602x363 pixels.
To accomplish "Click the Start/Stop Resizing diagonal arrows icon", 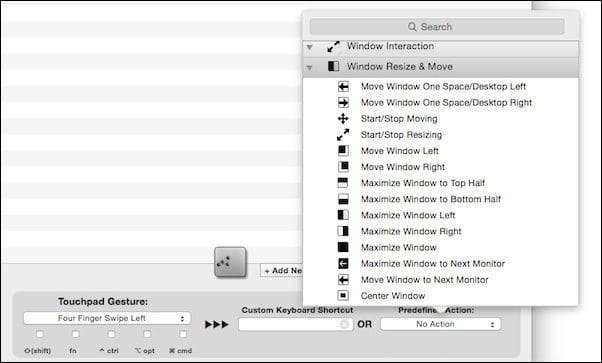I will 343,134.
